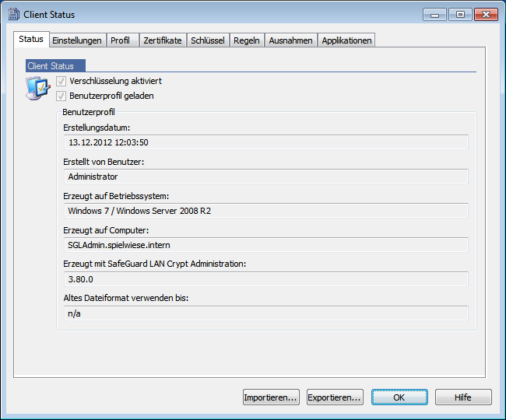Viewport: 506px width, 420px height.
Task: Switch to the Regeln tab
Action: [246, 40]
